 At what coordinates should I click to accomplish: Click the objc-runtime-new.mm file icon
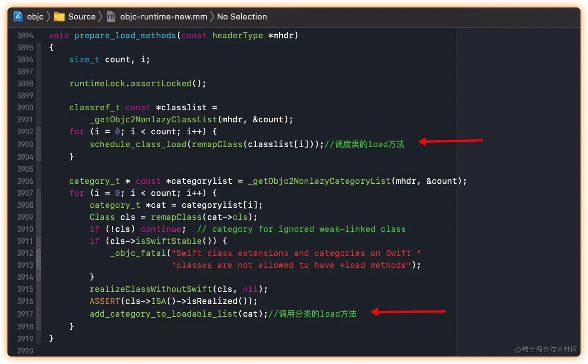click(111, 17)
